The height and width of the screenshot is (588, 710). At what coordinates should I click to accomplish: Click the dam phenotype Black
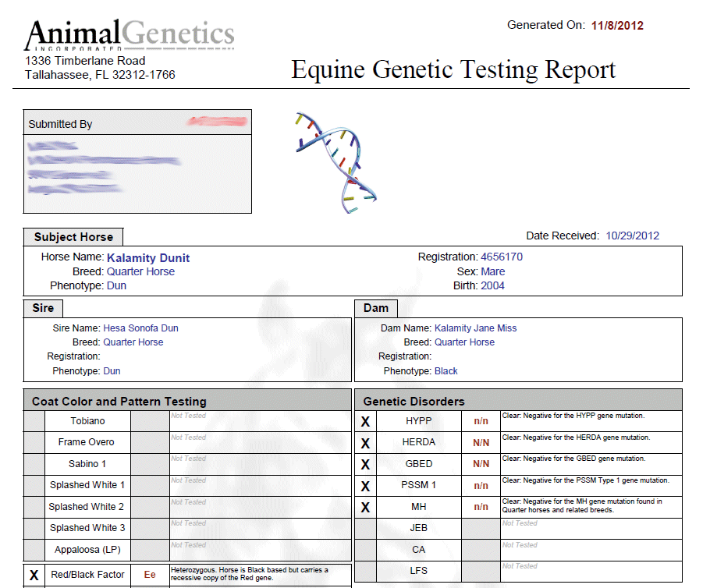[x=446, y=371]
